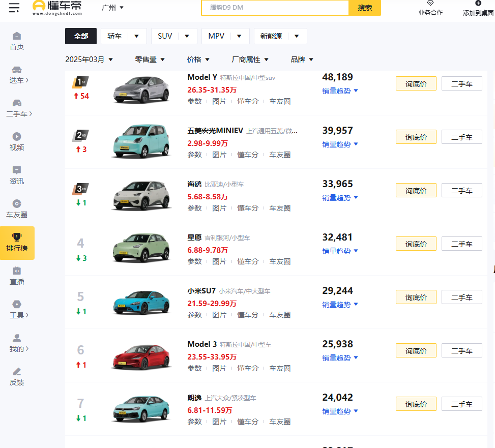
Task: Expand 销量趋势 for Model Y
Action: 340,91
